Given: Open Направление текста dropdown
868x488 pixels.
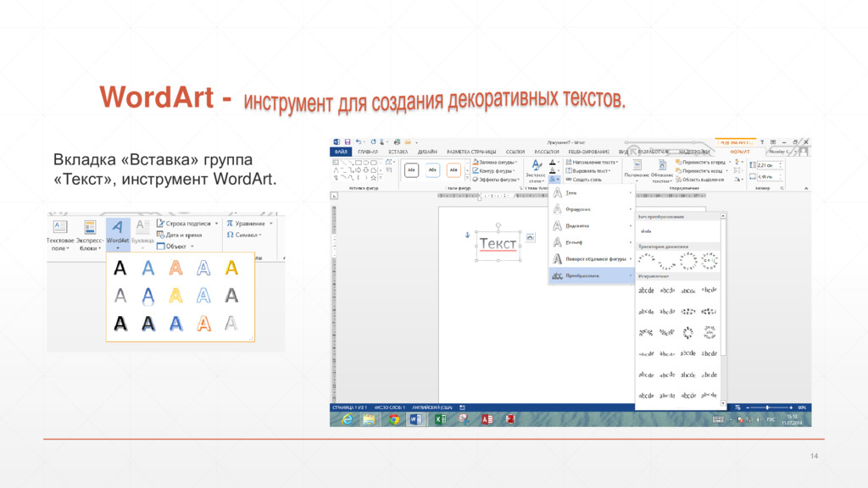Looking at the screenshot, I should [592, 162].
